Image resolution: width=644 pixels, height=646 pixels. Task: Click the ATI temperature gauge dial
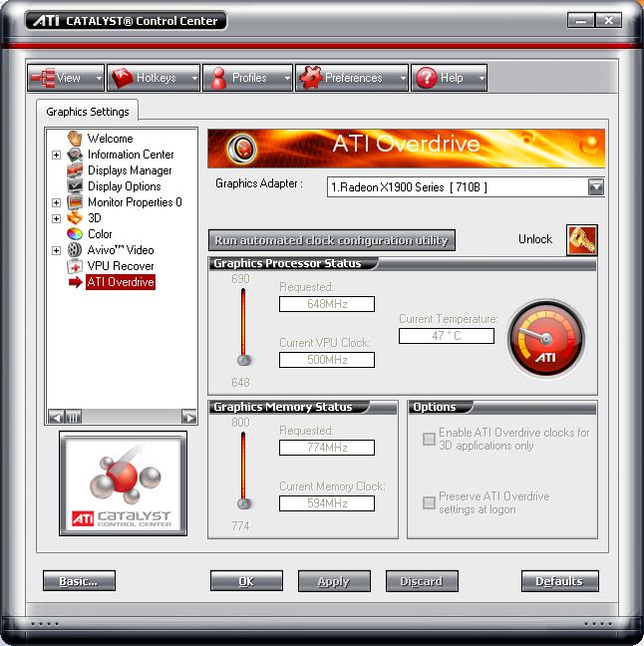pos(546,339)
